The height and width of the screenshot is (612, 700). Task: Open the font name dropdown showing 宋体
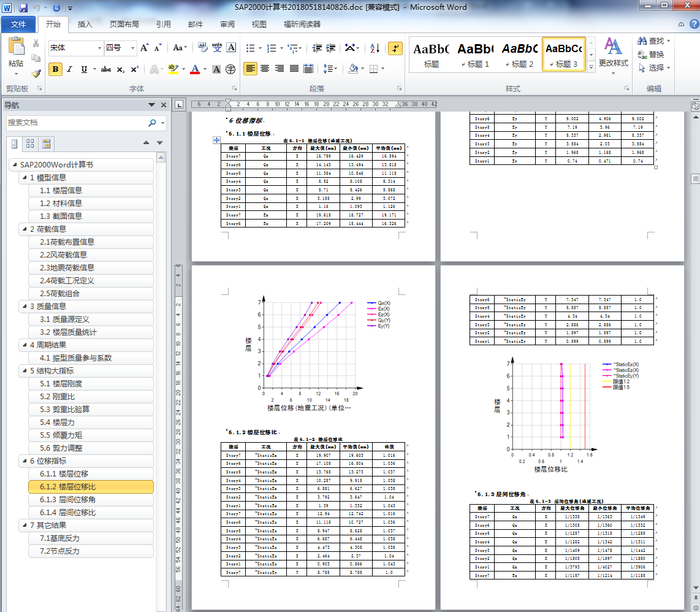[99, 48]
